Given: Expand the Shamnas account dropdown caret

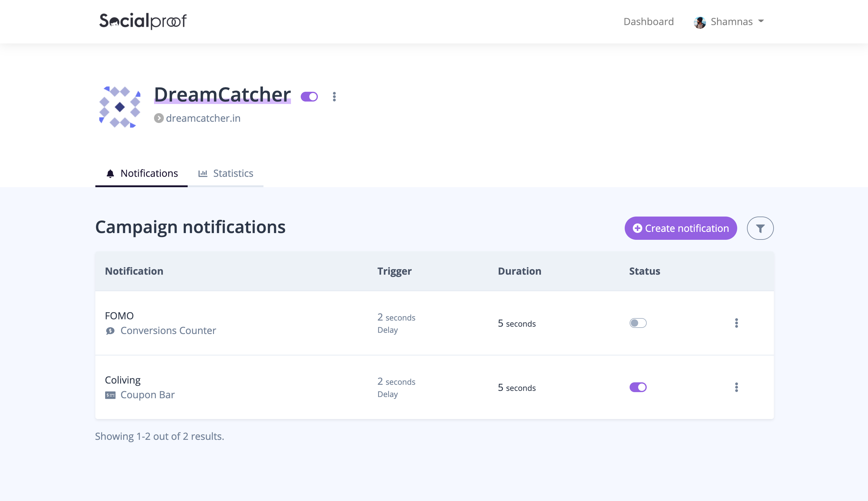Looking at the screenshot, I should (761, 21).
